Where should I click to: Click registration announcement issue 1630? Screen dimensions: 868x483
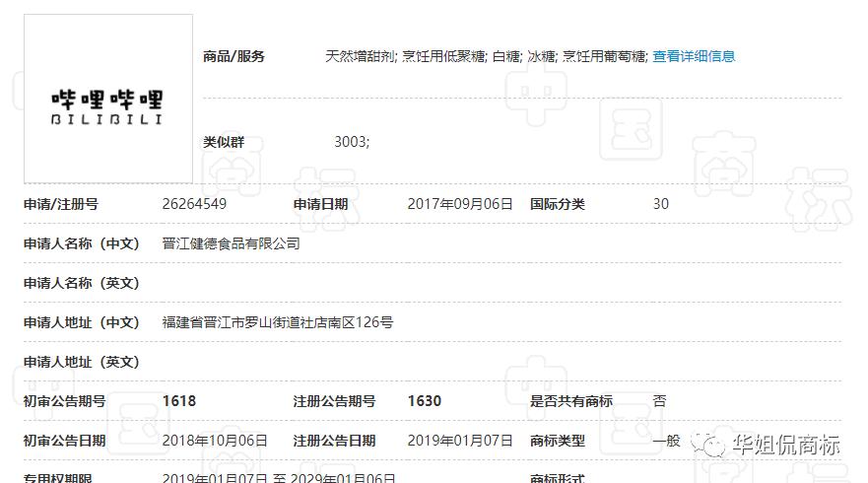425,401
